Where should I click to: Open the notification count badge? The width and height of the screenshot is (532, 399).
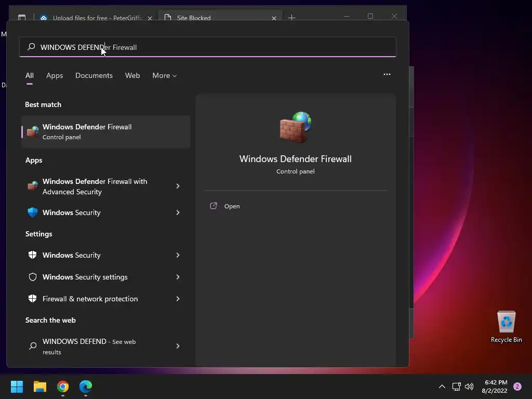coord(517,387)
